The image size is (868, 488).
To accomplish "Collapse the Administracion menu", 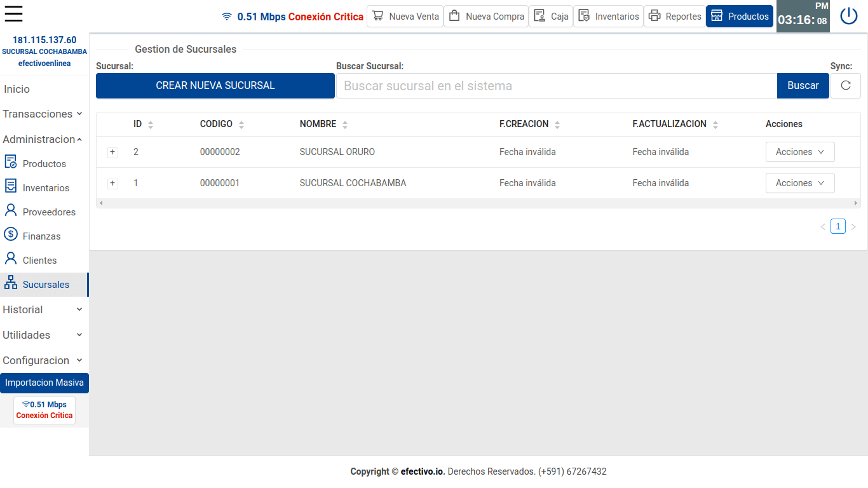I will click(44, 139).
